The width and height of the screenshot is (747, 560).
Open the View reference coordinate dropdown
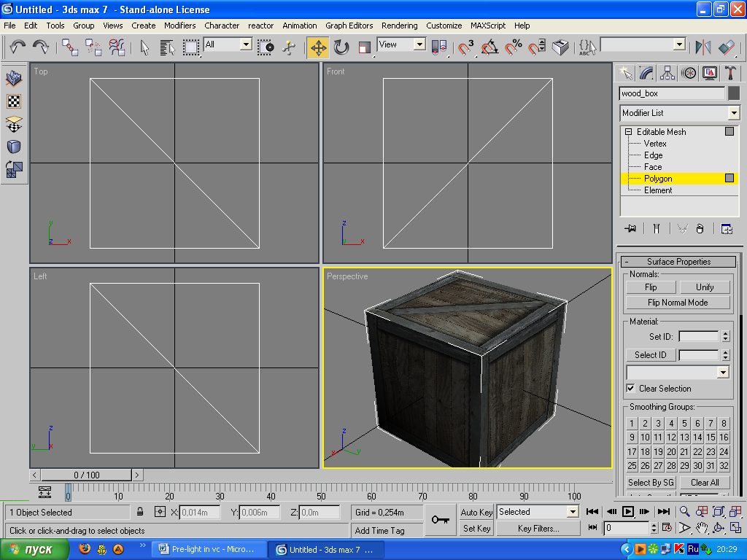coord(419,44)
